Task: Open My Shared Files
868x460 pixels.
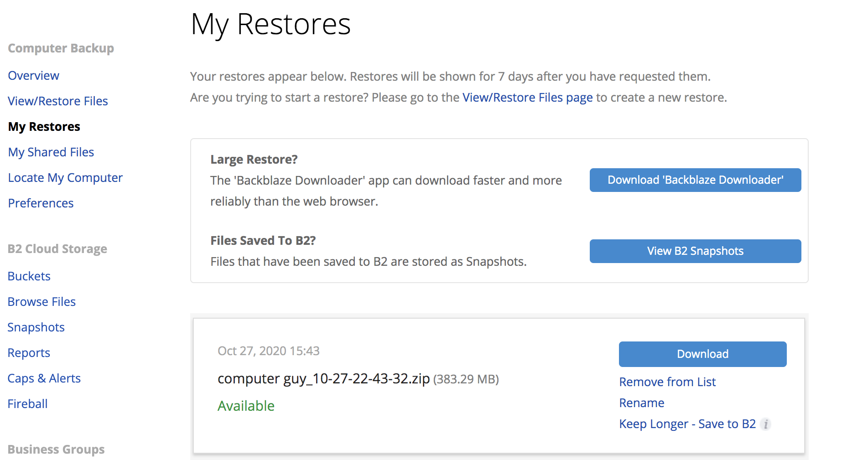Action: tap(51, 152)
